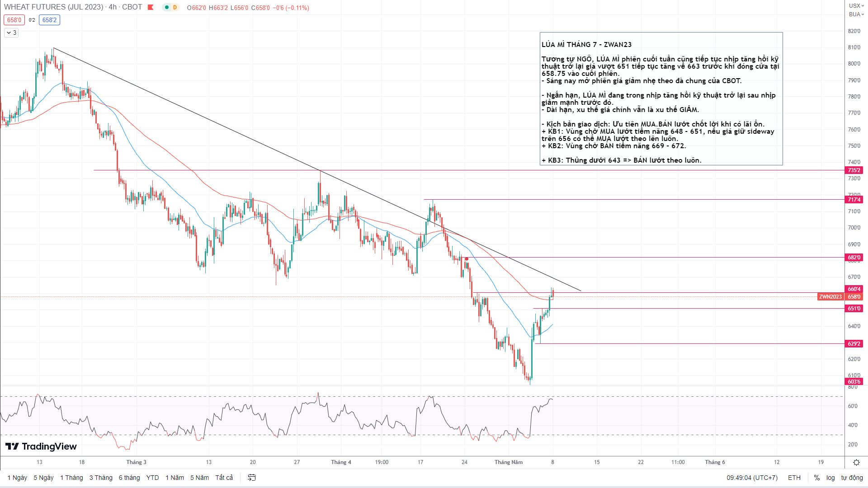Select the 1 Tháng time range

71,478
